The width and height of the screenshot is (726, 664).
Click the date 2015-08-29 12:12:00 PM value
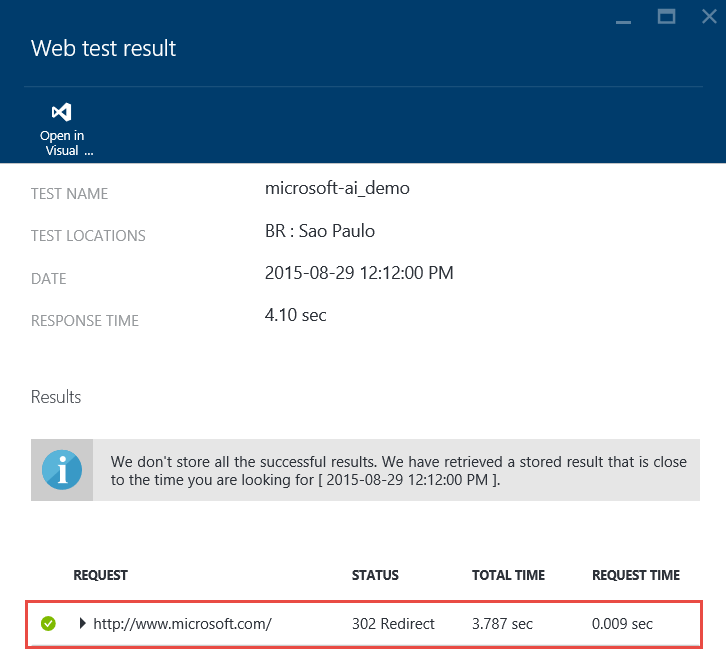(x=359, y=273)
